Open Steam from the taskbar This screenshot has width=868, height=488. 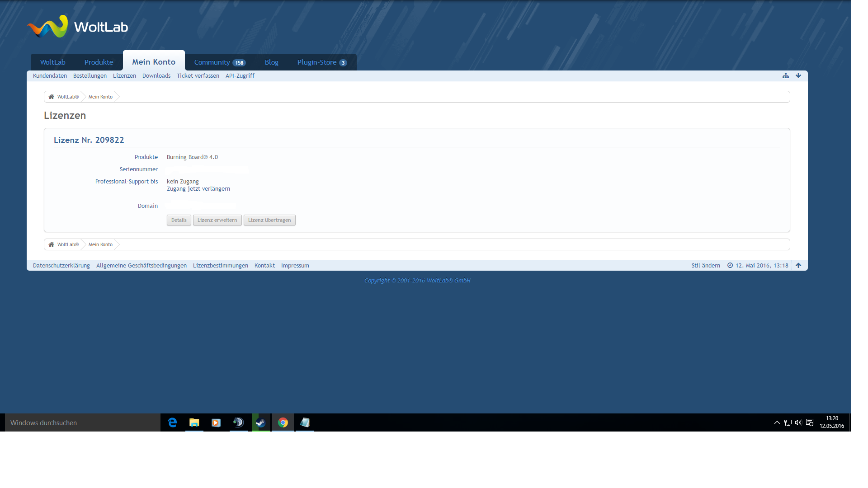click(261, 422)
